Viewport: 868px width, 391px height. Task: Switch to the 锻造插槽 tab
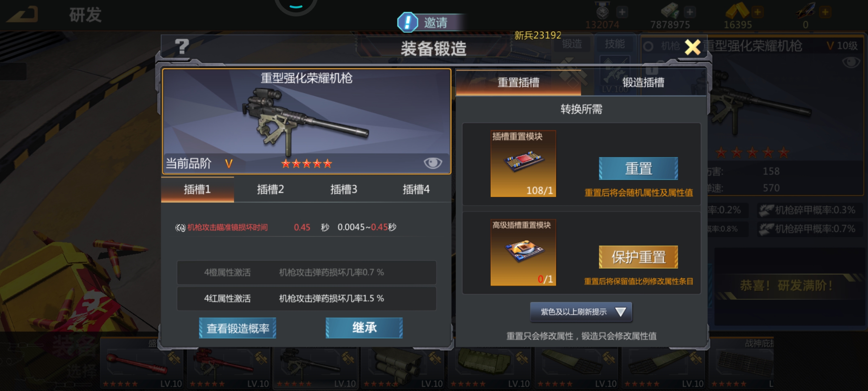click(643, 83)
